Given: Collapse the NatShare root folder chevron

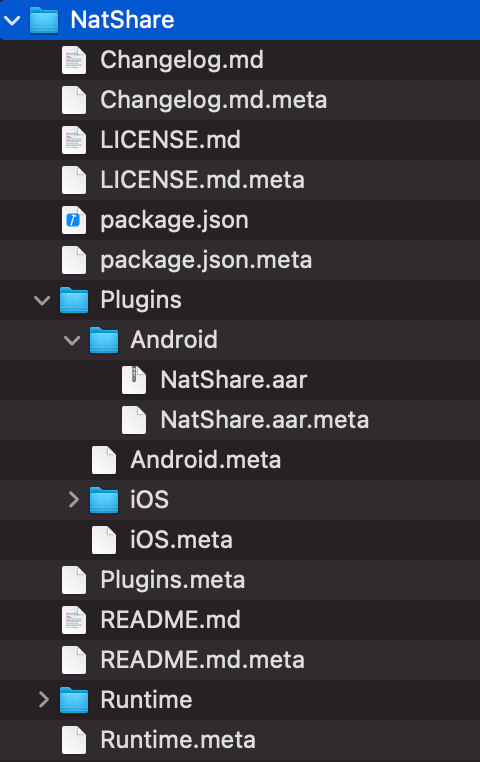Looking at the screenshot, I should click(x=12, y=20).
